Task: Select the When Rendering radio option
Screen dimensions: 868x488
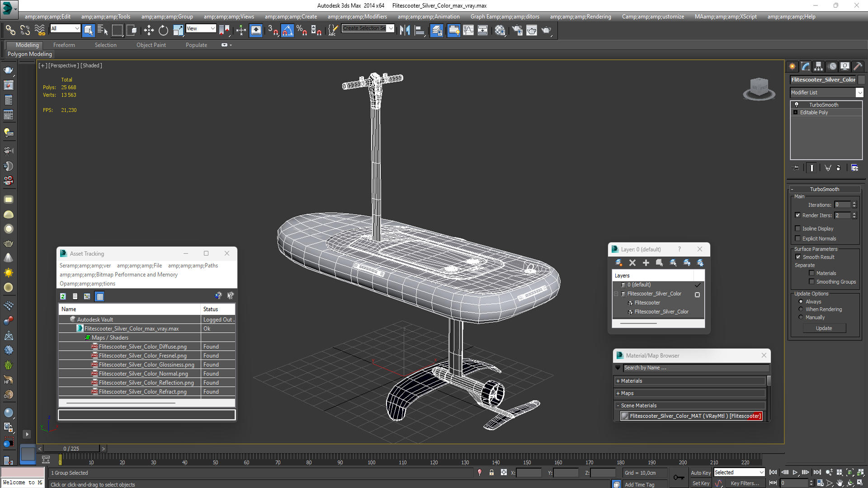Action: 801,310
